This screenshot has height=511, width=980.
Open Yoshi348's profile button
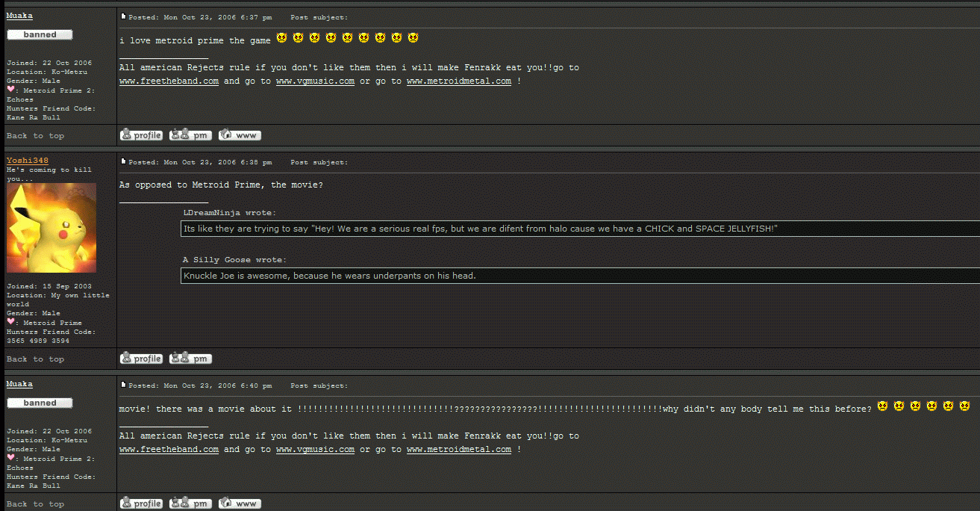point(141,359)
